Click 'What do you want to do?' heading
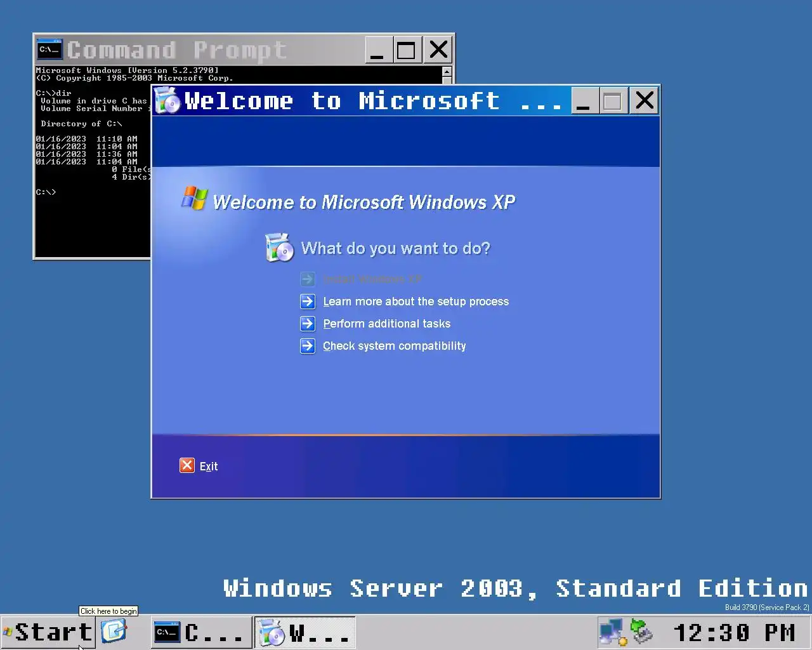 (395, 248)
